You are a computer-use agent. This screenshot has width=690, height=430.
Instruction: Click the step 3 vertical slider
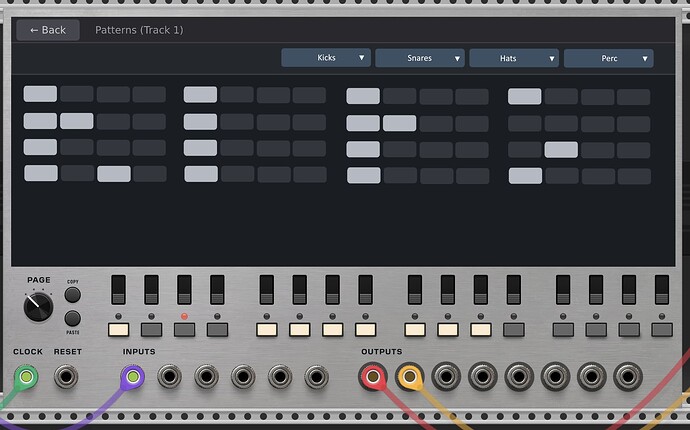184,290
